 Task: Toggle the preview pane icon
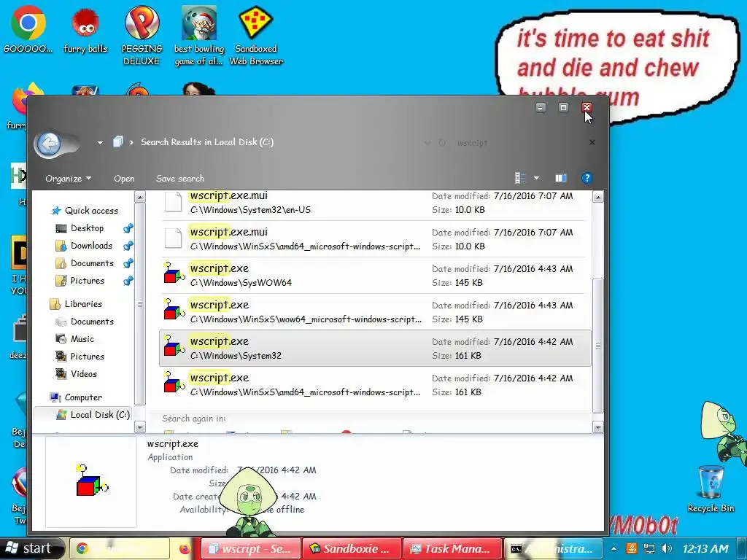click(561, 178)
